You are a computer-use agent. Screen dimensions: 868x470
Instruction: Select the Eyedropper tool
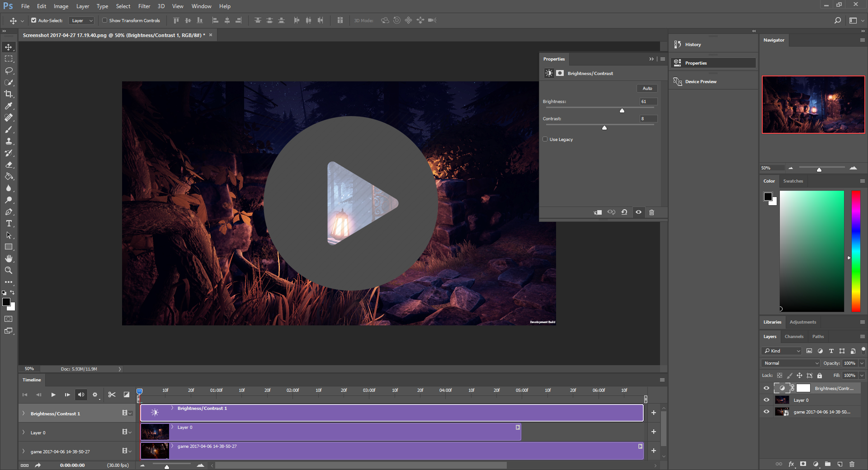[9, 106]
